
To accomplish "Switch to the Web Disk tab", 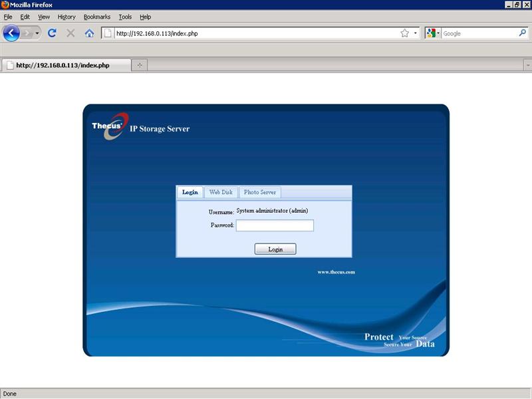I will click(221, 192).
